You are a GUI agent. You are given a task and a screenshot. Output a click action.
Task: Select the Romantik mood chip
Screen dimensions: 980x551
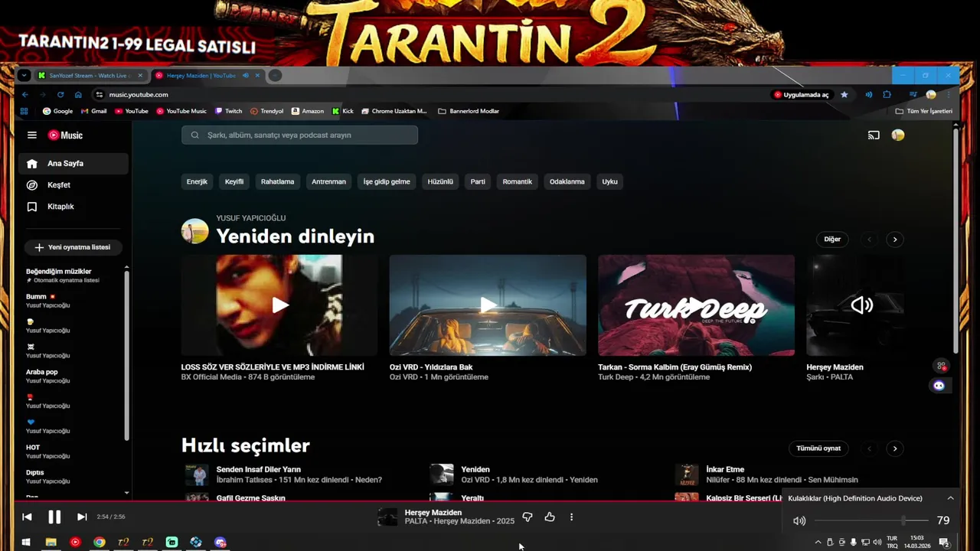pos(517,181)
